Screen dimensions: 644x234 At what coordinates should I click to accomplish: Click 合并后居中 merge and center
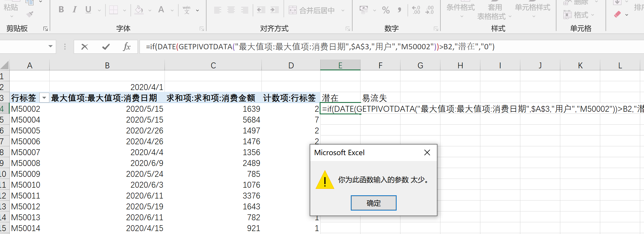(312, 11)
